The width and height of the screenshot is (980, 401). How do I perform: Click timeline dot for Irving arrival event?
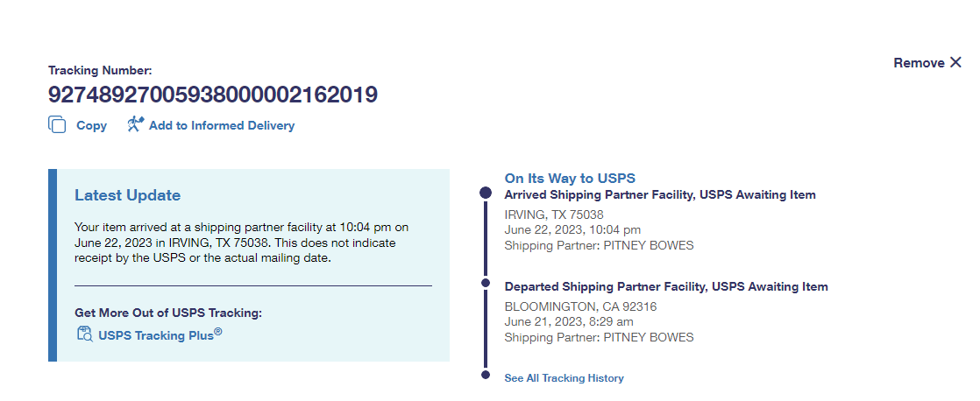486,193
